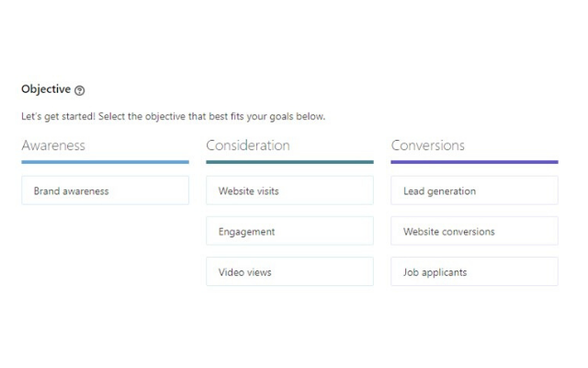Choose the Website visits objective
588x368 pixels.
(x=289, y=190)
